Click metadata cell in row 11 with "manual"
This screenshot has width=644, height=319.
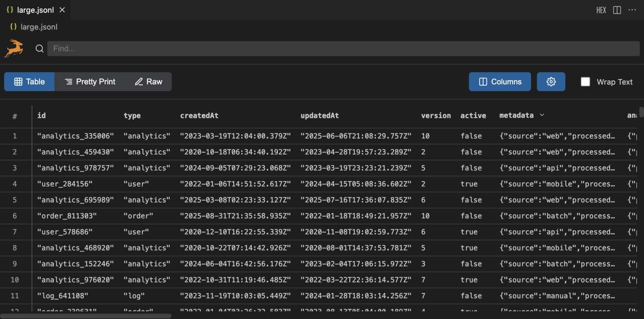[557, 296]
